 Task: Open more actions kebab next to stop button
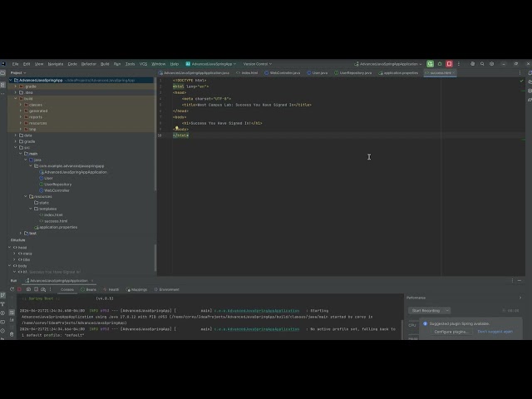pyautogui.click(x=459, y=64)
